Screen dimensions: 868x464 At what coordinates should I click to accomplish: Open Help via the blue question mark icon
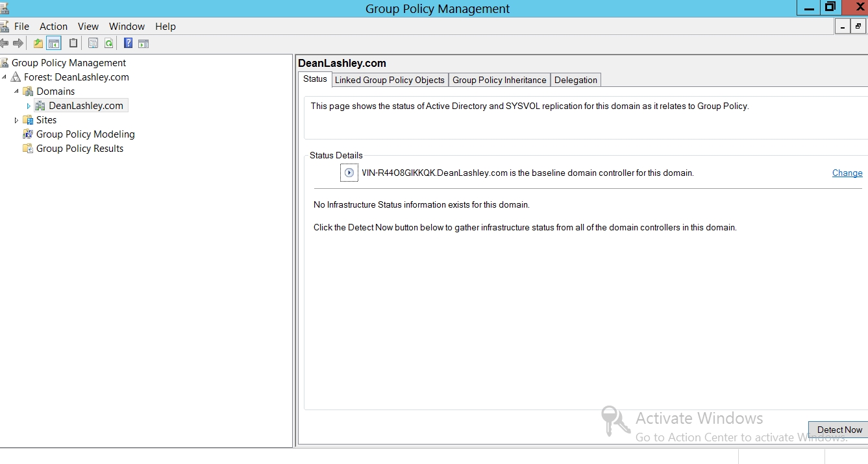click(x=128, y=43)
